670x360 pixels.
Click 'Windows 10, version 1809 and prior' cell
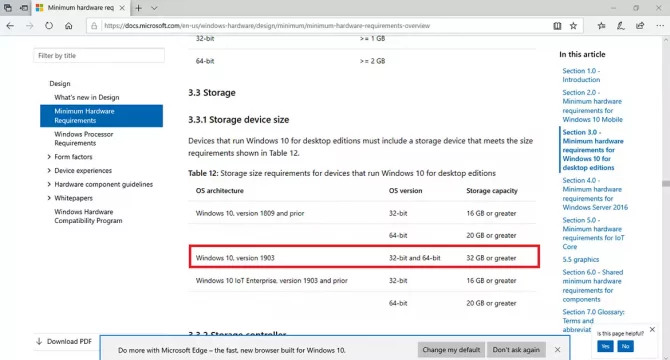[250, 213]
